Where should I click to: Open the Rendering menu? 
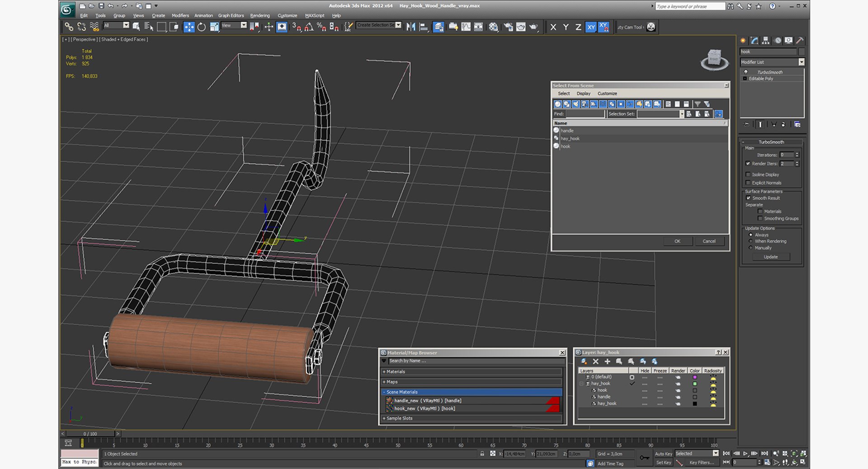pos(259,15)
